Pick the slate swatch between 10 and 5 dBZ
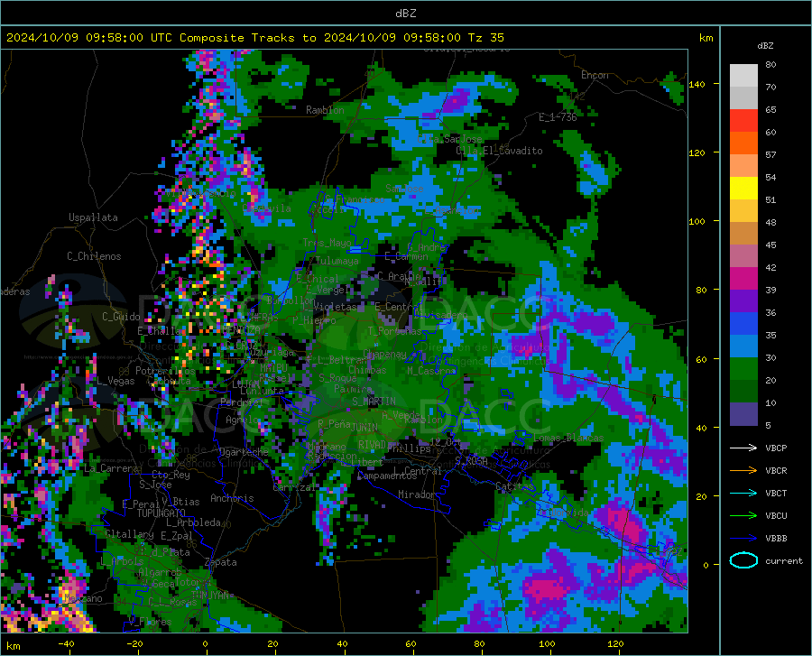Image resolution: width=812 pixels, height=656 pixels. pyautogui.click(x=743, y=414)
